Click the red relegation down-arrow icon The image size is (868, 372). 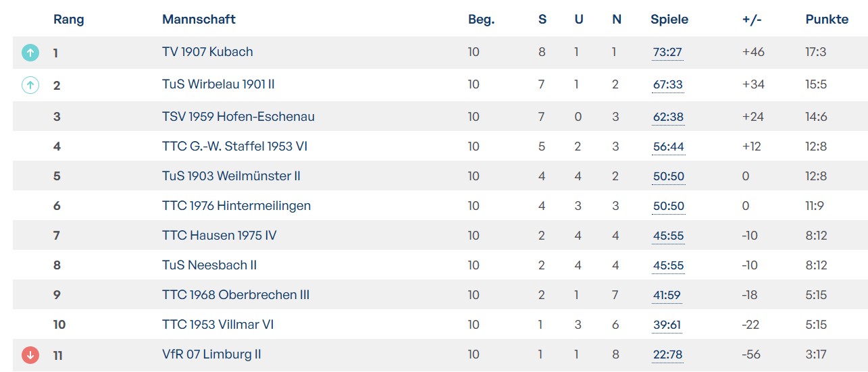(30, 354)
